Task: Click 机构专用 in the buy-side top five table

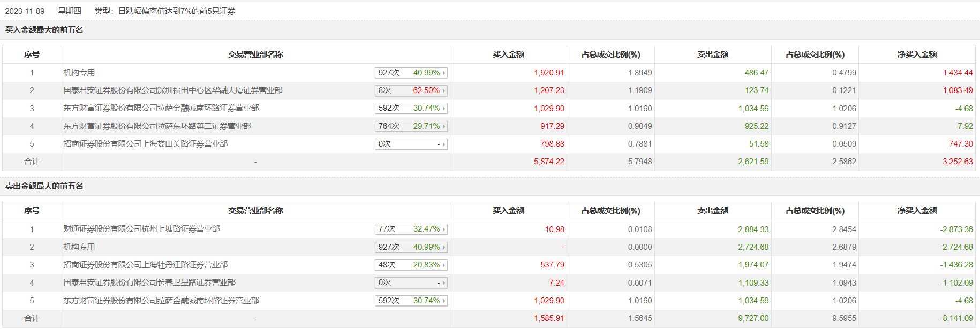Action: 79,73
